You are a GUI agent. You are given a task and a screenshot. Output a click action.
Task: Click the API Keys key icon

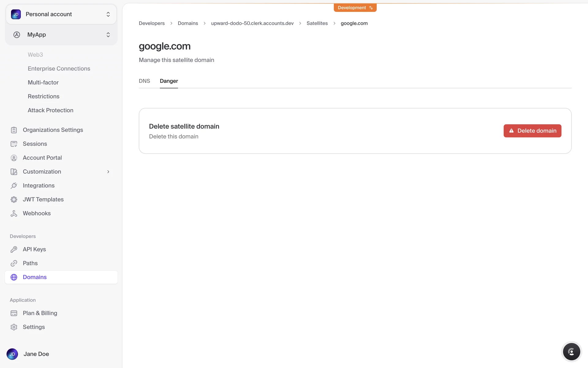(14, 249)
